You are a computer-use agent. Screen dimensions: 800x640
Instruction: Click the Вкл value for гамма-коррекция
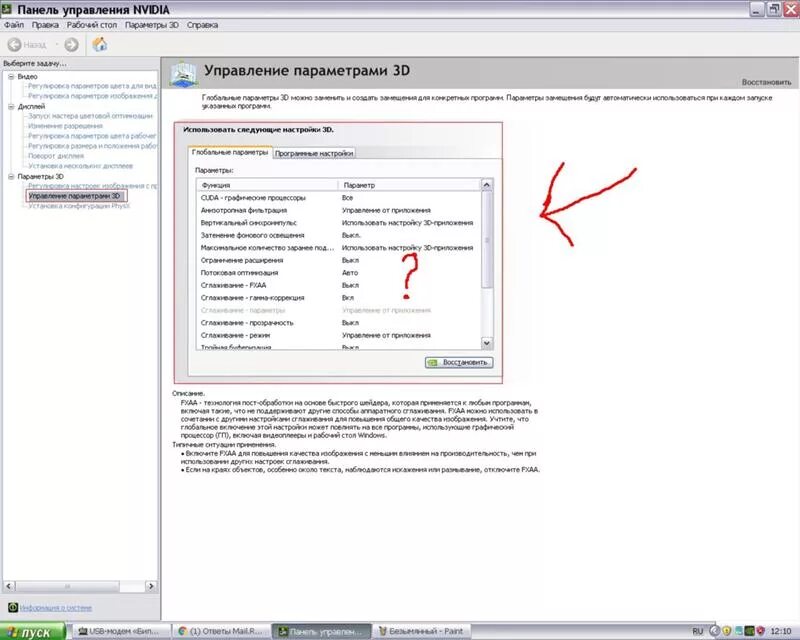[347, 298]
